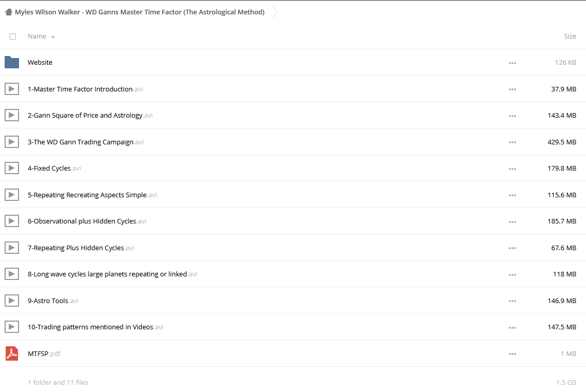The height and width of the screenshot is (392, 586).
Task: Toggle the Name sort direction arrow
Action: [53, 36]
